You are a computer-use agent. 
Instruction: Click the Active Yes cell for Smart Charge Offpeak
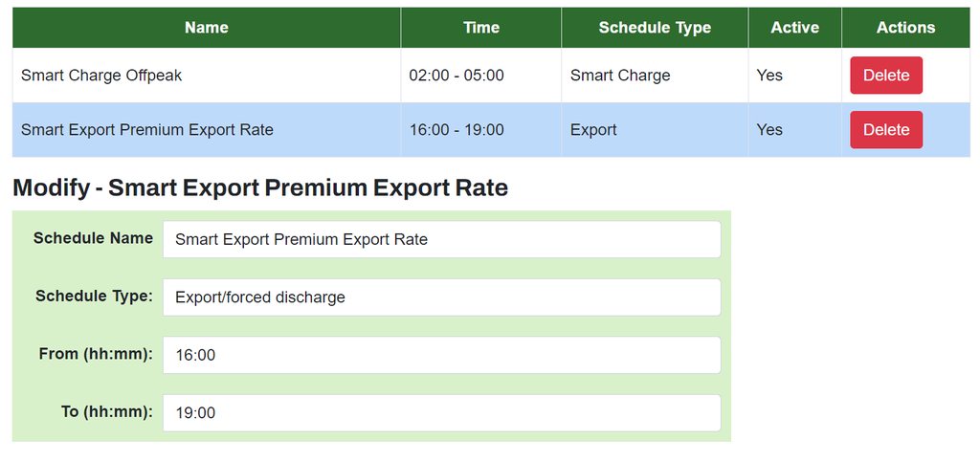769,76
